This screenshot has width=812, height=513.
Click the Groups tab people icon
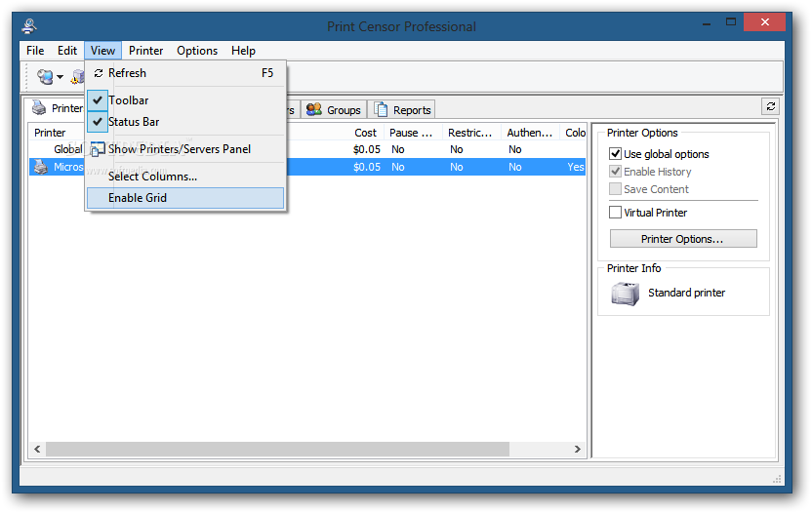point(314,109)
